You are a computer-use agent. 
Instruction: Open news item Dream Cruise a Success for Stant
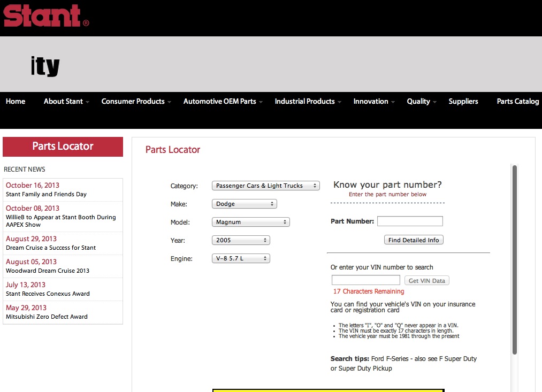pyautogui.click(x=51, y=248)
